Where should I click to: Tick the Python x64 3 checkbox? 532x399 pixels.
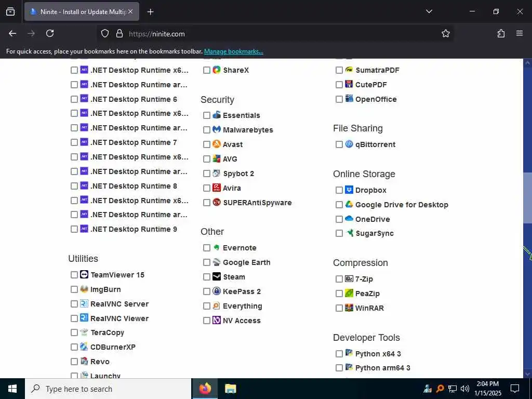point(339,353)
